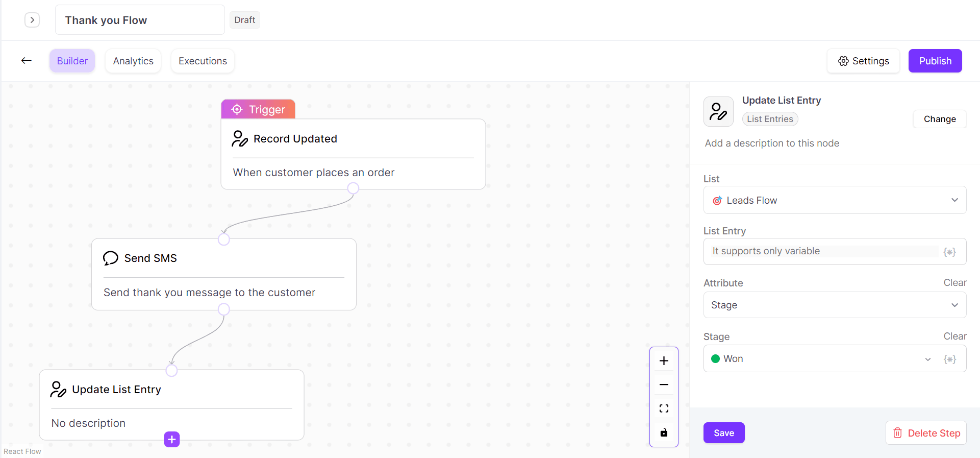Image resolution: width=980 pixels, height=458 pixels.
Task: Click the fit view icon
Action: 664,408
